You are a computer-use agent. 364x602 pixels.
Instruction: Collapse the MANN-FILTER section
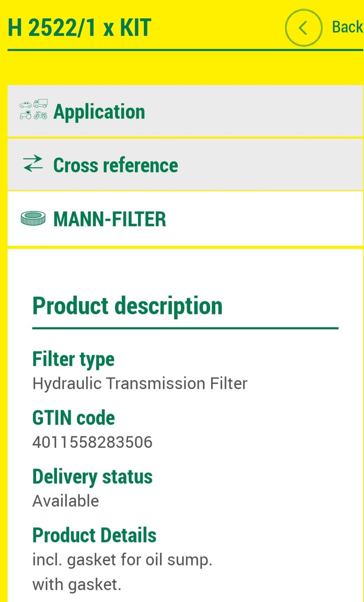pyautogui.click(x=110, y=219)
